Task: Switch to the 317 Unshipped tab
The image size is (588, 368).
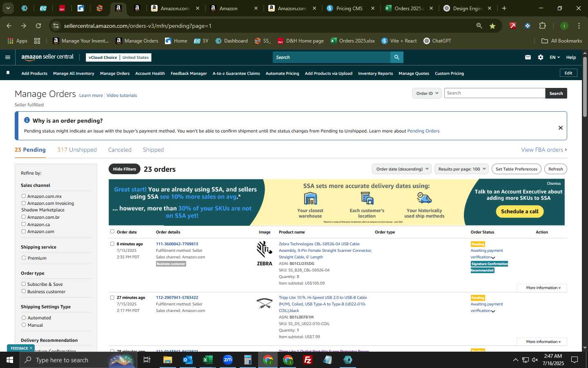Action: tap(77, 150)
